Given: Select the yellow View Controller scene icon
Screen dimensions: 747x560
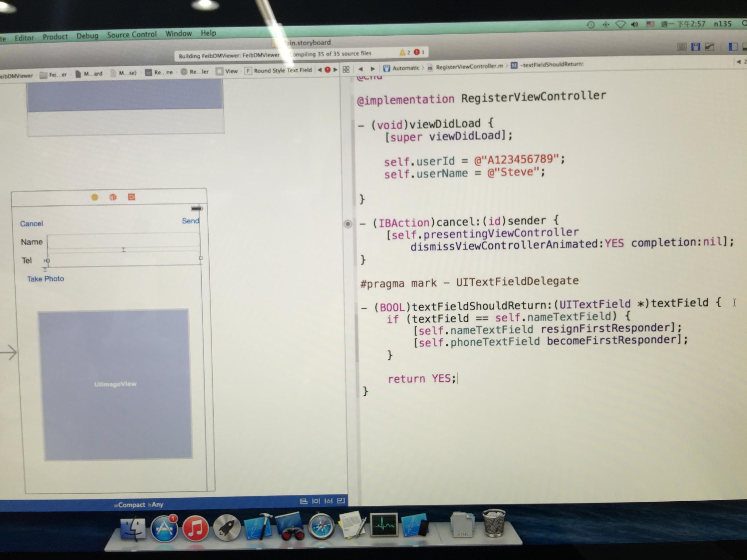Looking at the screenshot, I should pyautogui.click(x=95, y=197).
